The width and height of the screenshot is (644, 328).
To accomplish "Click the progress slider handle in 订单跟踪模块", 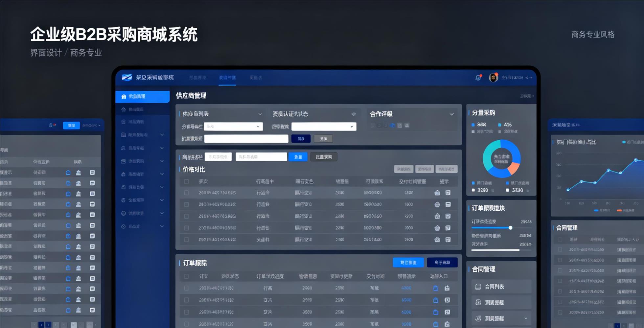I will [510, 227].
